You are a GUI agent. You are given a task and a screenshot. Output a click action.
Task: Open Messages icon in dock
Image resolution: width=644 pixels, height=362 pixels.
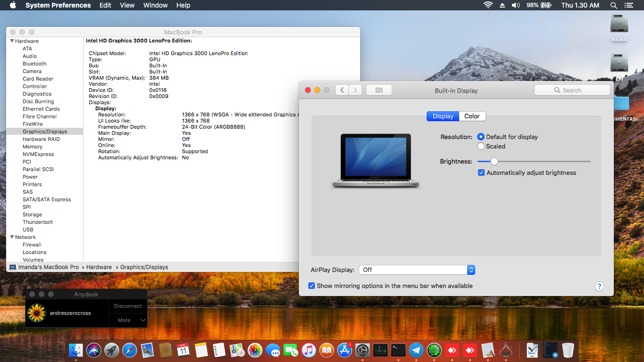click(273, 350)
